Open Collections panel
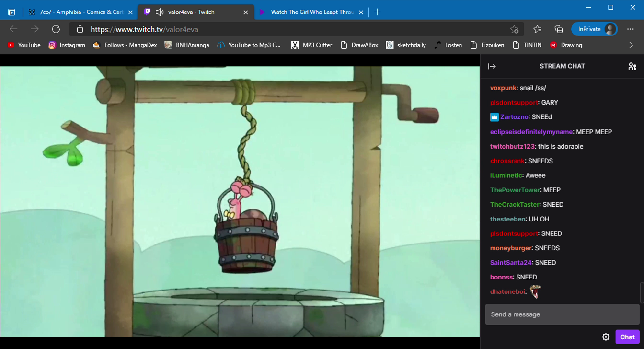The height and width of the screenshot is (349, 644). point(558,29)
